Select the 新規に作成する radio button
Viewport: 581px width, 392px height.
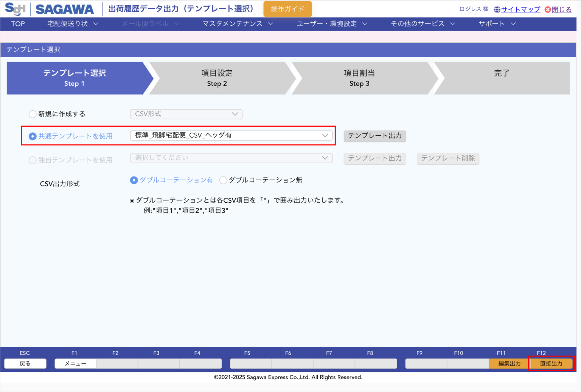(x=32, y=114)
